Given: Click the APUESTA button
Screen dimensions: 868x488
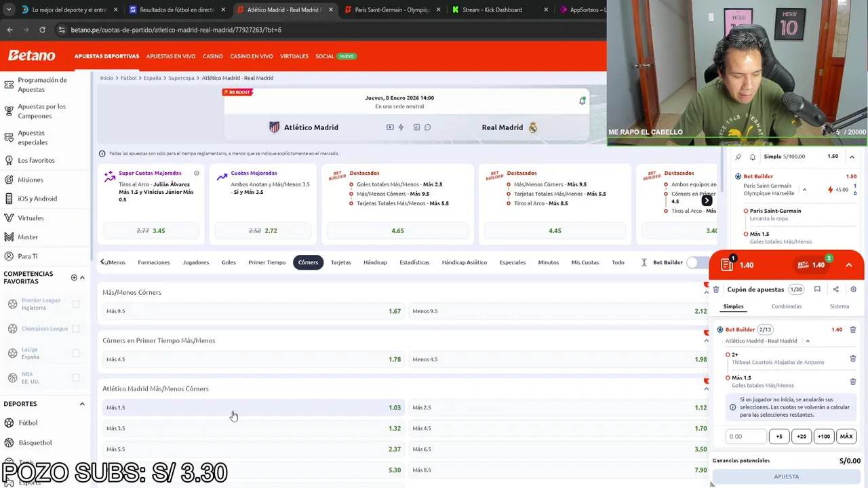Looking at the screenshot, I should 786,476.
